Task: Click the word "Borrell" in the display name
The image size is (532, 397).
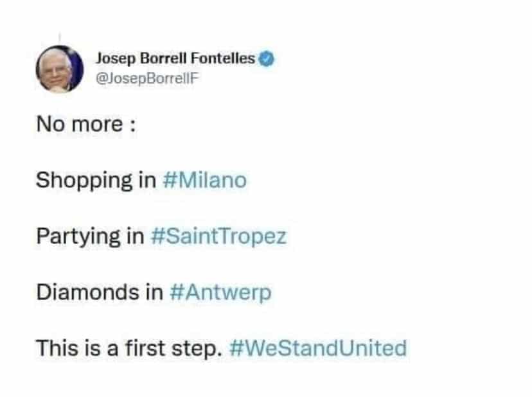Action: point(161,60)
